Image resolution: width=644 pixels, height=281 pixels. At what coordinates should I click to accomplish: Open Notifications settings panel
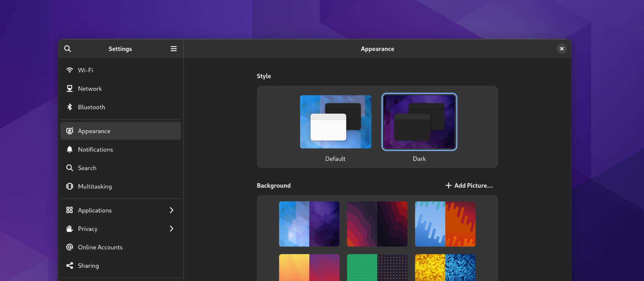(121, 149)
